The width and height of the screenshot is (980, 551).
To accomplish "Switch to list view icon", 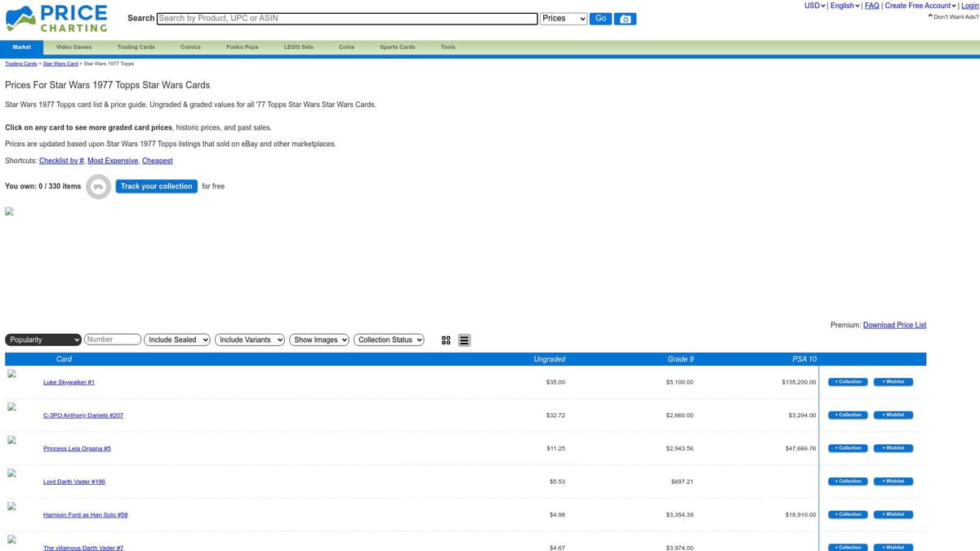I will pos(464,340).
